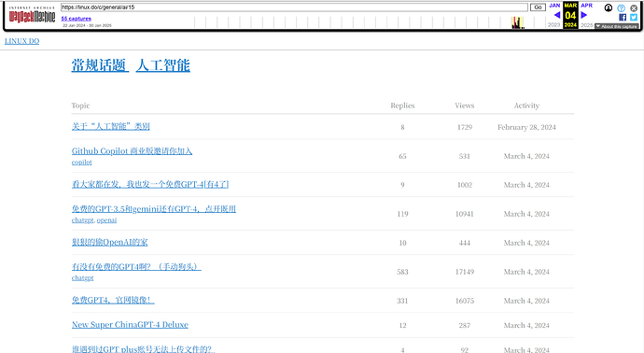Click the Topic column header
Screen dimensions: 644x353
click(x=80, y=106)
